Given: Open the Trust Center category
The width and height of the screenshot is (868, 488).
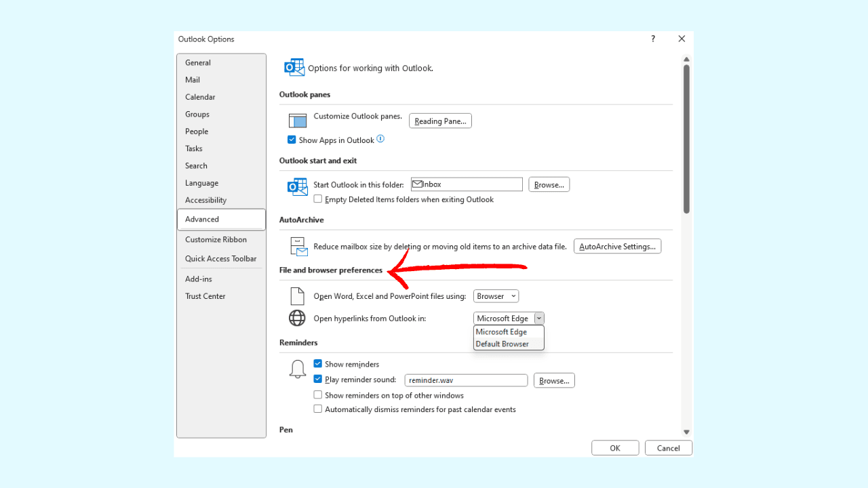Looking at the screenshot, I should [x=205, y=296].
